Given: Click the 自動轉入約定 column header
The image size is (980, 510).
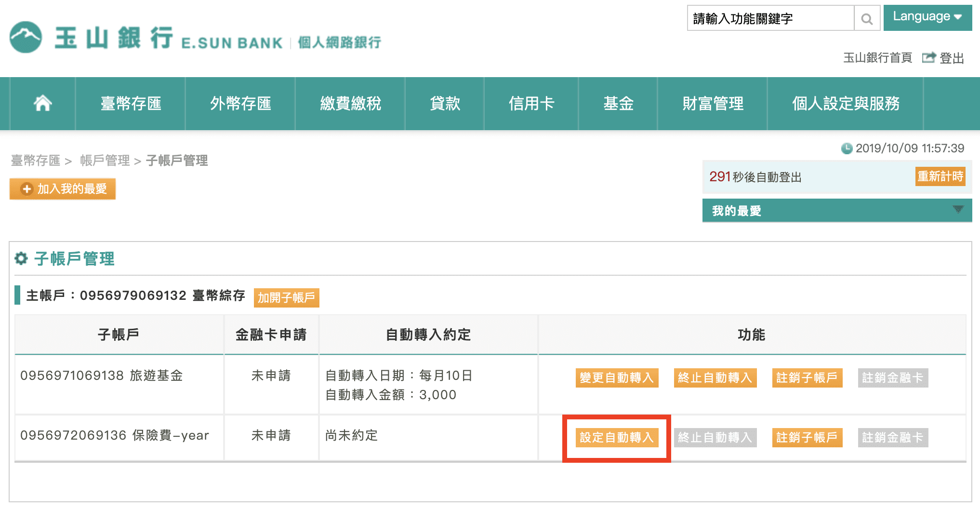Looking at the screenshot, I should (x=428, y=335).
